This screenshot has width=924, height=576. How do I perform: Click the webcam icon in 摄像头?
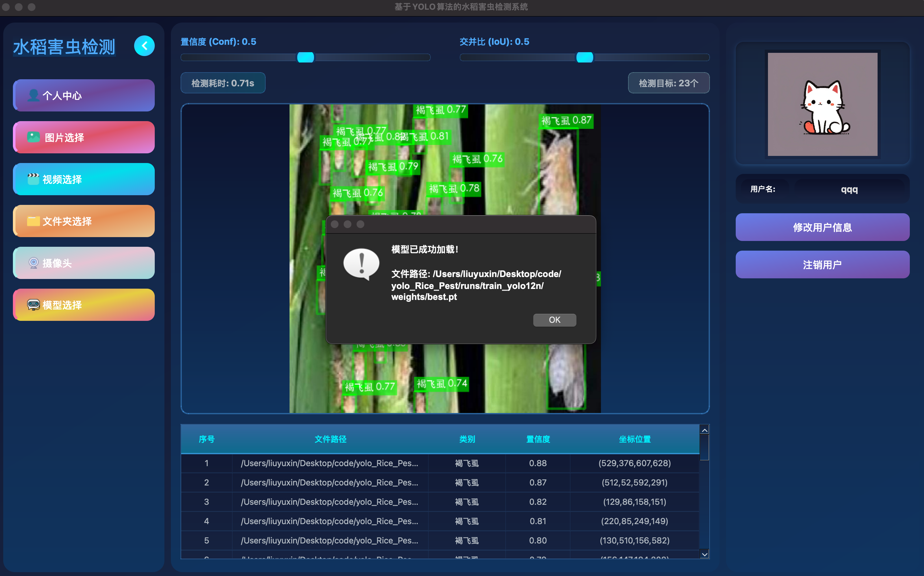coord(34,263)
